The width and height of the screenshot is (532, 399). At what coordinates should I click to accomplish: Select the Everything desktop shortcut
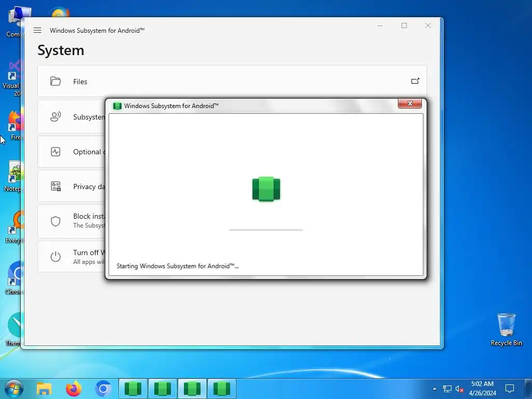coord(13,228)
